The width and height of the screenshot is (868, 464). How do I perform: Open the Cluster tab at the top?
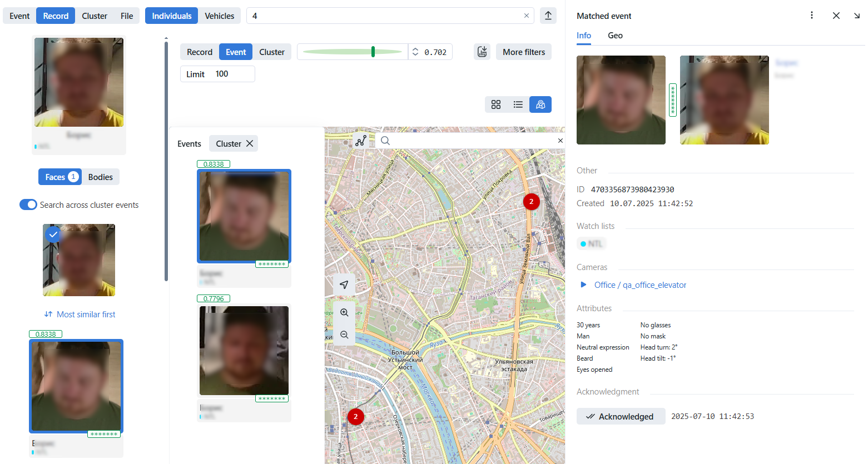(x=94, y=16)
